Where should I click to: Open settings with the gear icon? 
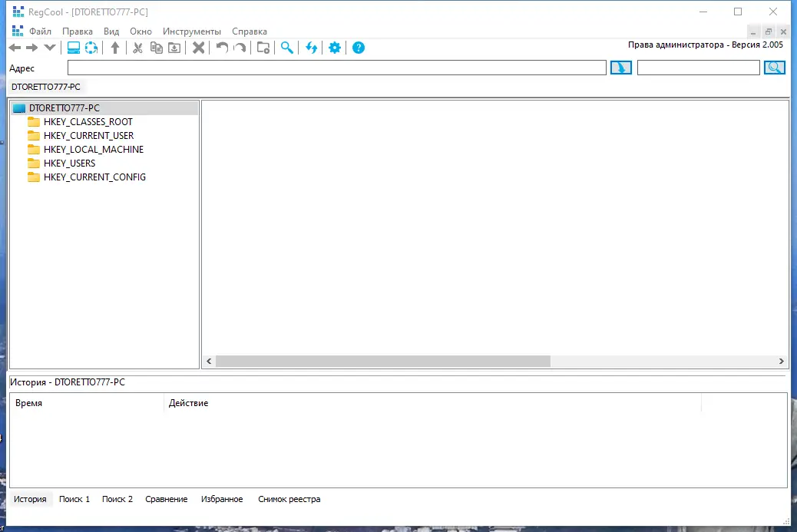(335, 48)
